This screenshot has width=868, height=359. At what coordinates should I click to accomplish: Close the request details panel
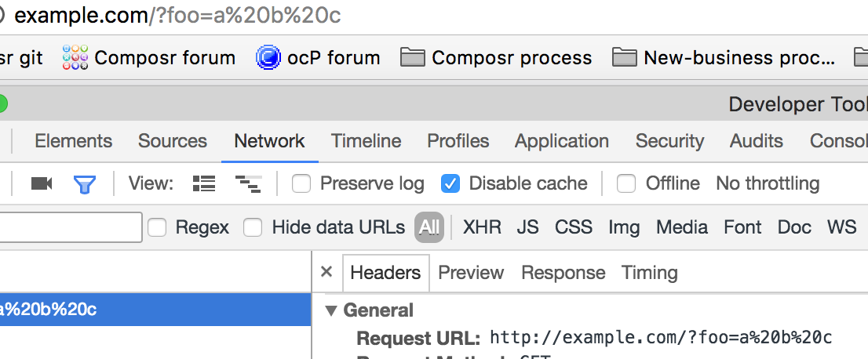(x=327, y=272)
